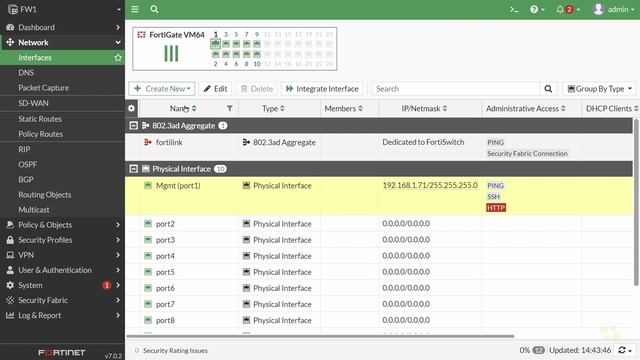Open the CLI console icon
The height and width of the screenshot is (360, 640).
coord(514,9)
